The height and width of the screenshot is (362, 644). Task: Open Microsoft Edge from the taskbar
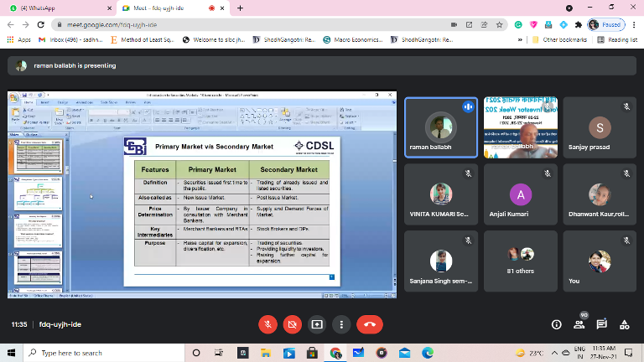pyautogui.click(x=428, y=353)
